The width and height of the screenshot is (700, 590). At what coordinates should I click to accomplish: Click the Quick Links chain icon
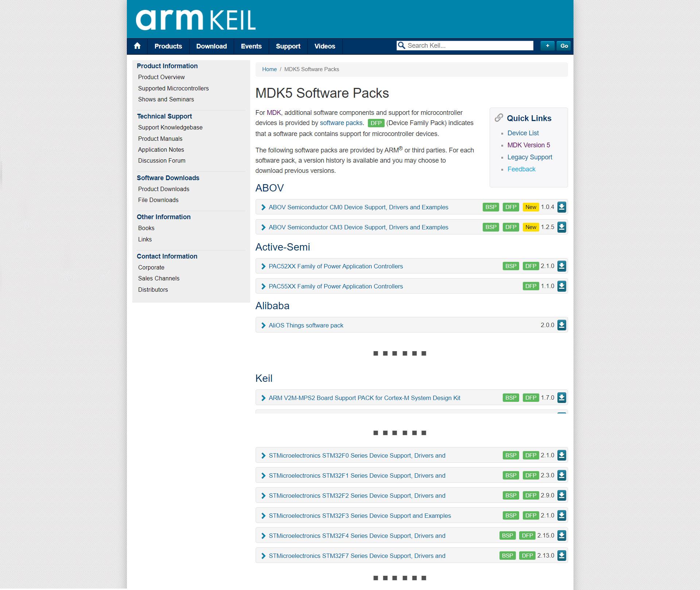click(x=499, y=118)
